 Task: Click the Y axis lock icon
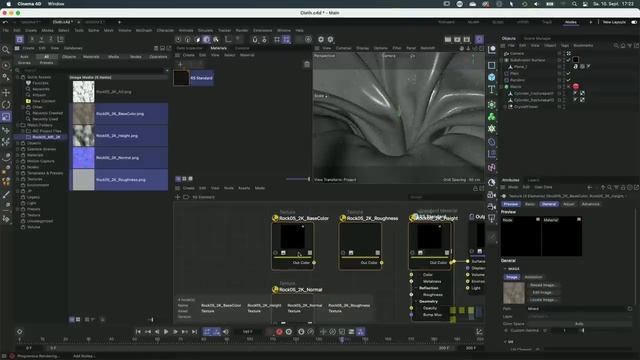(41, 39)
